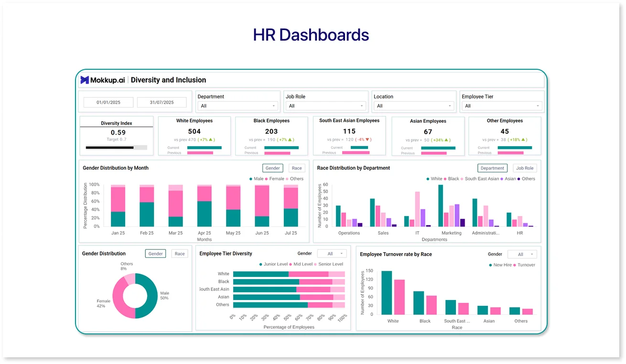This screenshot has width=626, height=364.
Task: Open the Department filter dropdown
Action: (x=238, y=106)
